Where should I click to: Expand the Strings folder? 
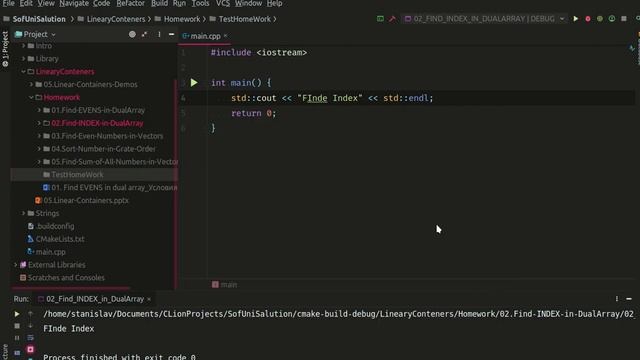click(23, 213)
